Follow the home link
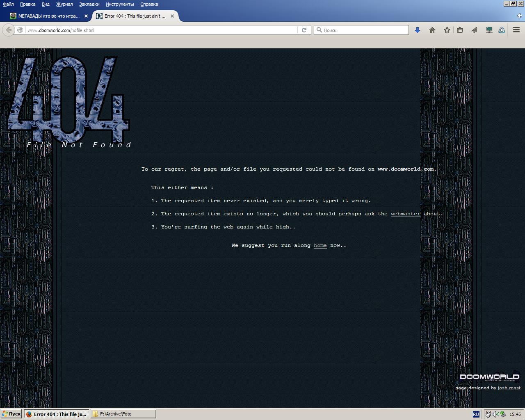525x420 pixels. 320,245
